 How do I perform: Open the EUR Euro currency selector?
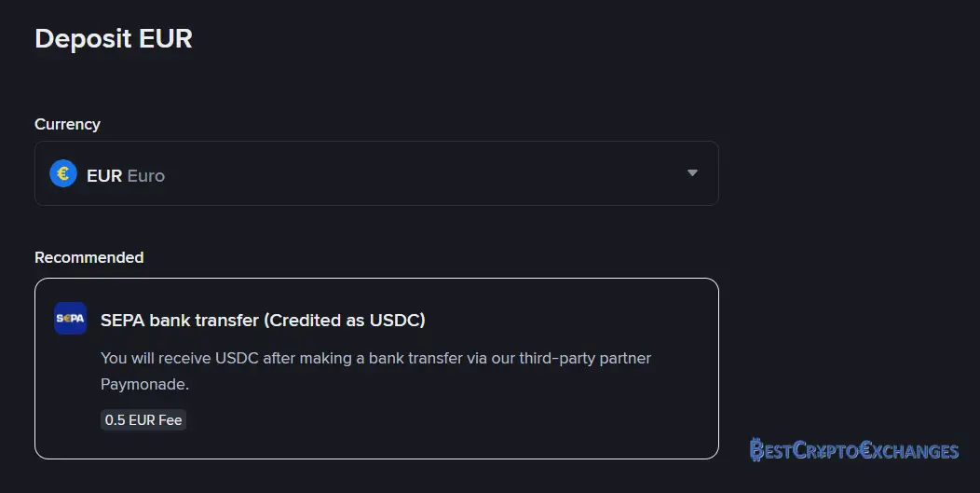[376, 173]
